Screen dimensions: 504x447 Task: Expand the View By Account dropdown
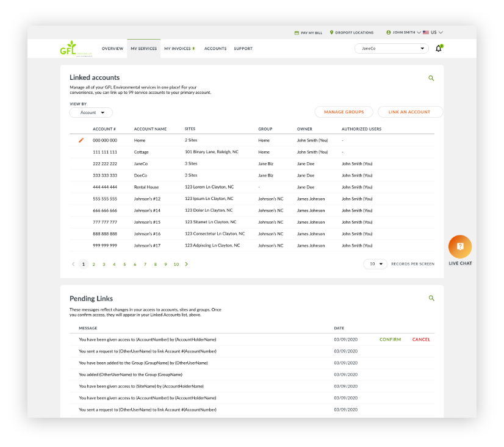tap(91, 112)
